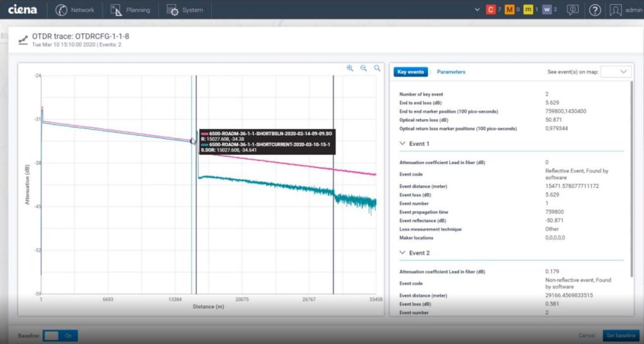Zoom in on the OTDR chart
The image size is (644, 344).
(350, 68)
